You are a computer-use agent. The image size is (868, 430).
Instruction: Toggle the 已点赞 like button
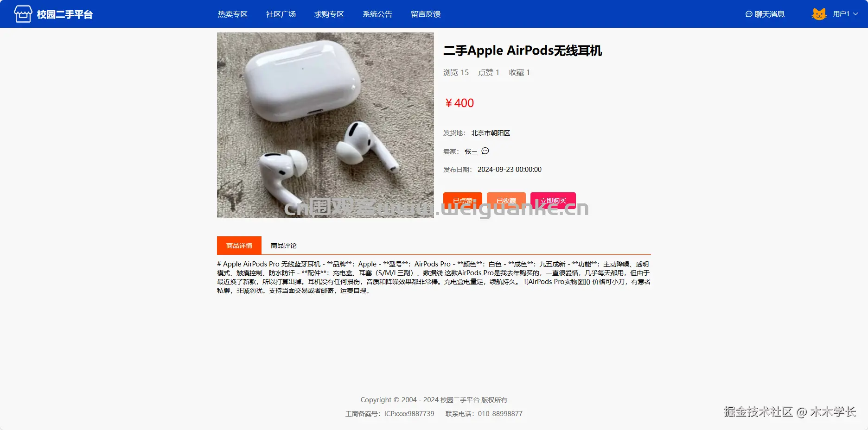(x=462, y=201)
